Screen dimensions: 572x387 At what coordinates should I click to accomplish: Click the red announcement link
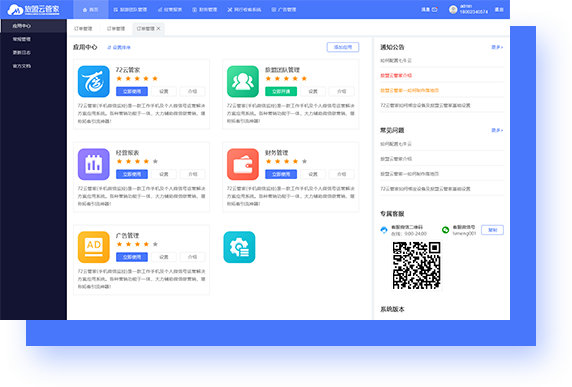pos(396,76)
